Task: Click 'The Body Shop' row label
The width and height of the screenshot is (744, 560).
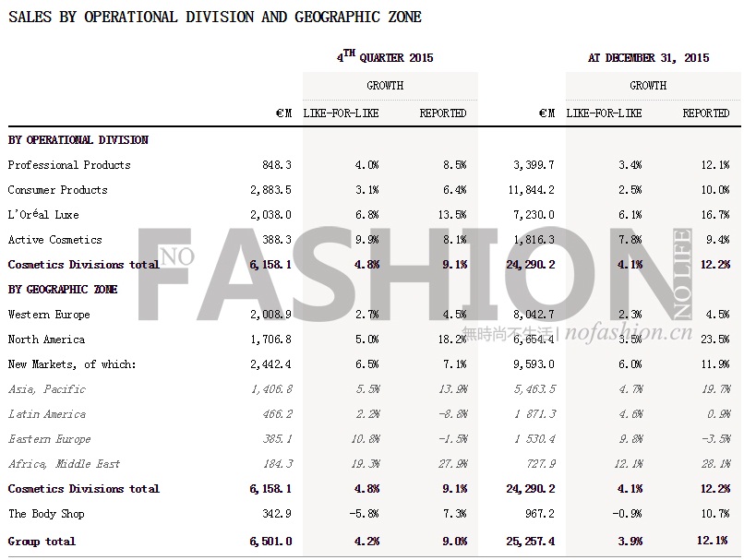Action: click(x=46, y=514)
